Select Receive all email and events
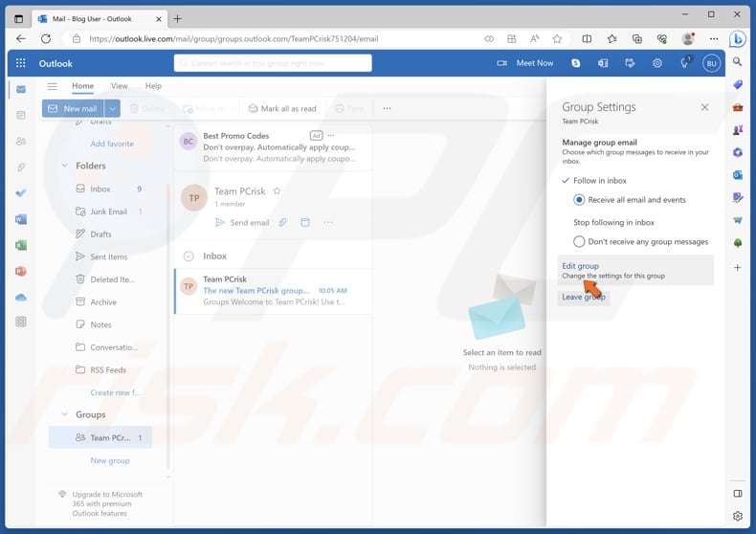 click(x=579, y=200)
